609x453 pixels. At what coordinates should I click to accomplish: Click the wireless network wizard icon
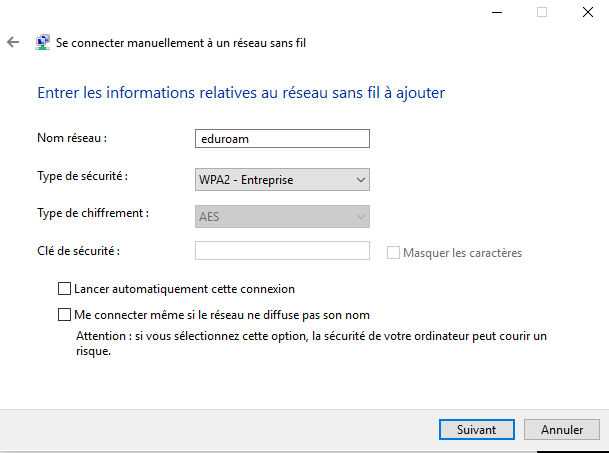point(42,42)
